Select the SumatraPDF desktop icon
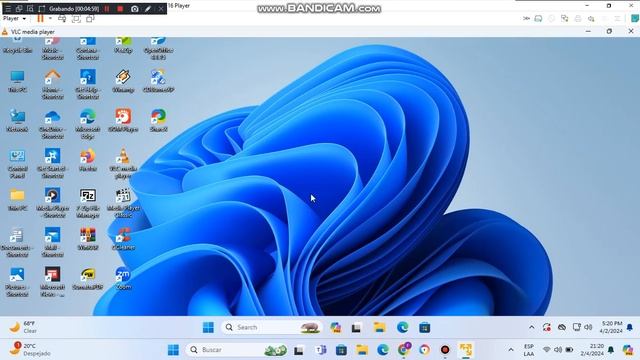The image size is (640, 360). pyautogui.click(x=88, y=278)
